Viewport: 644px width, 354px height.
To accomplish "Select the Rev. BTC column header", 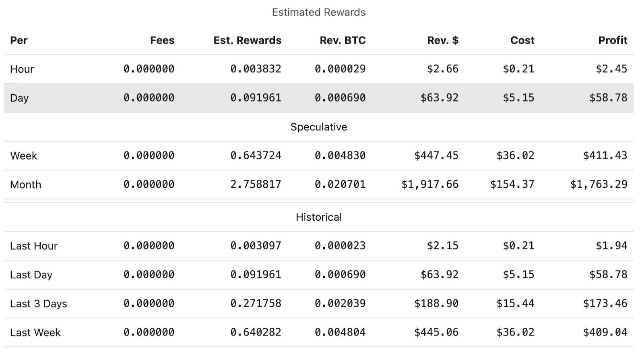I will pyautogui.click(x=343, y=40).
